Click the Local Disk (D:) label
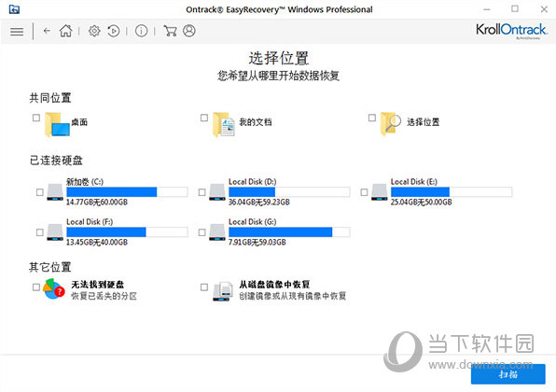The height and width of the screenshot is (392, 556). coord(253,182)
